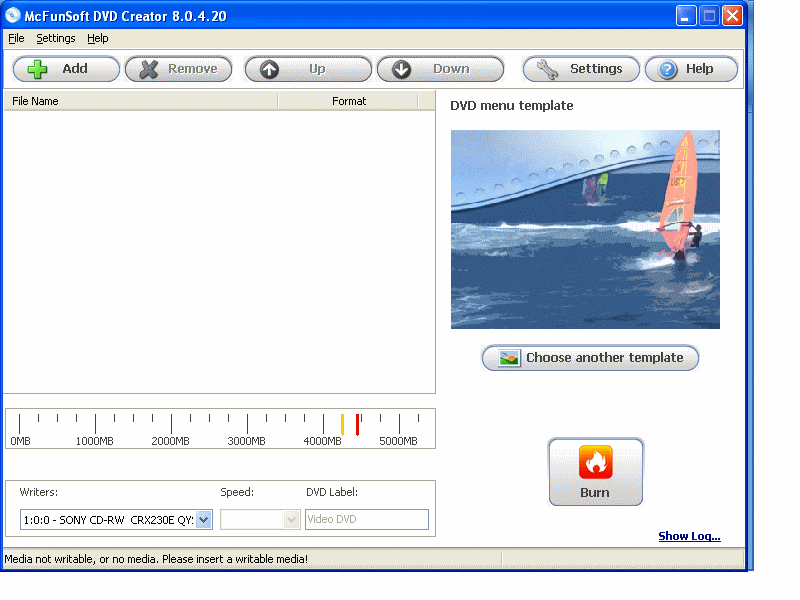Move item down with Down arrow icon
The image size is (800, 600).
click(x=401, y=69)
